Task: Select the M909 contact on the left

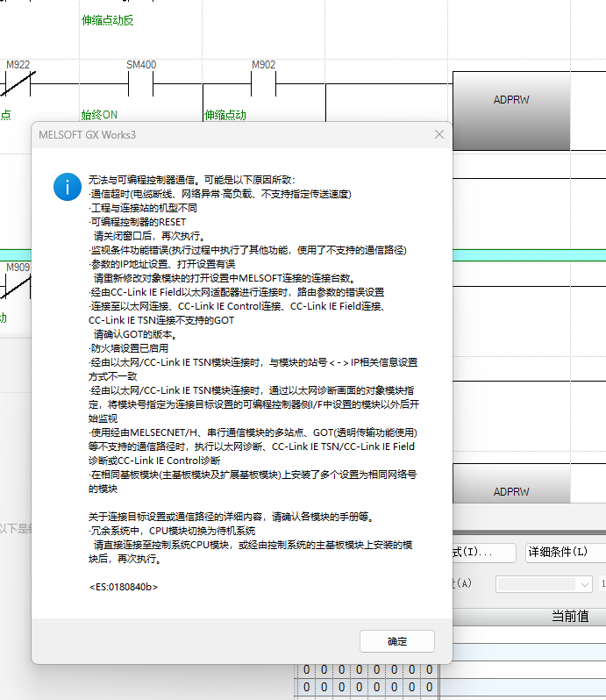Action: point(18,285)
